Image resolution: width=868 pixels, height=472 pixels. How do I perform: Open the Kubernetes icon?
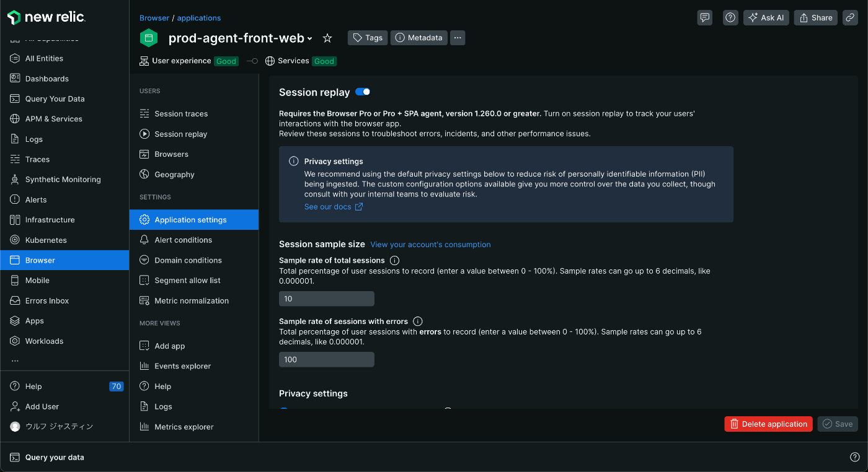(x=15, y=240)
